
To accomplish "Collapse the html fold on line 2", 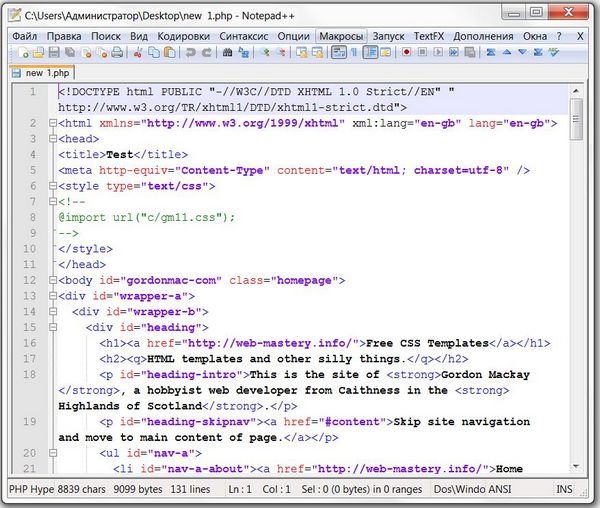I will (53, 123).
